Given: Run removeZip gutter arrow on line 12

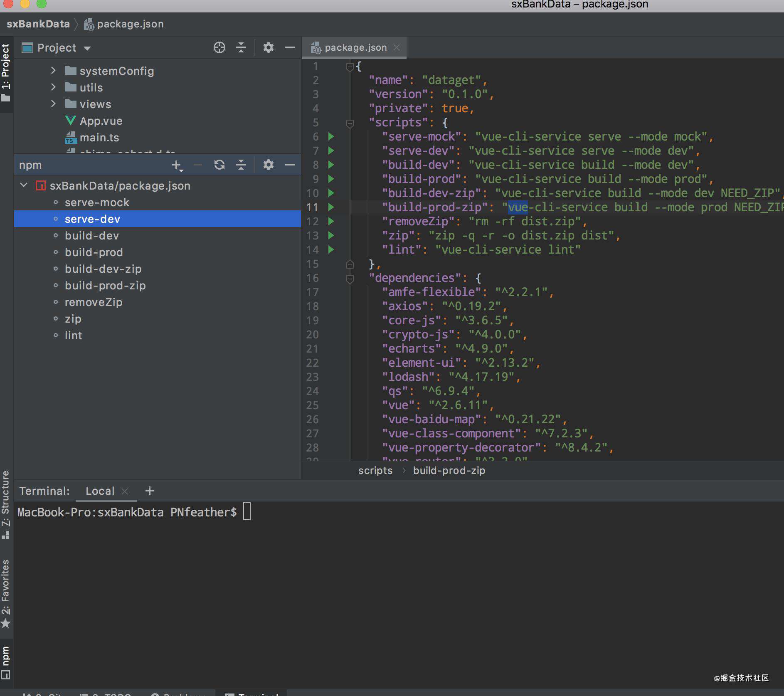Looking at the screenshot, I should 331,221.
